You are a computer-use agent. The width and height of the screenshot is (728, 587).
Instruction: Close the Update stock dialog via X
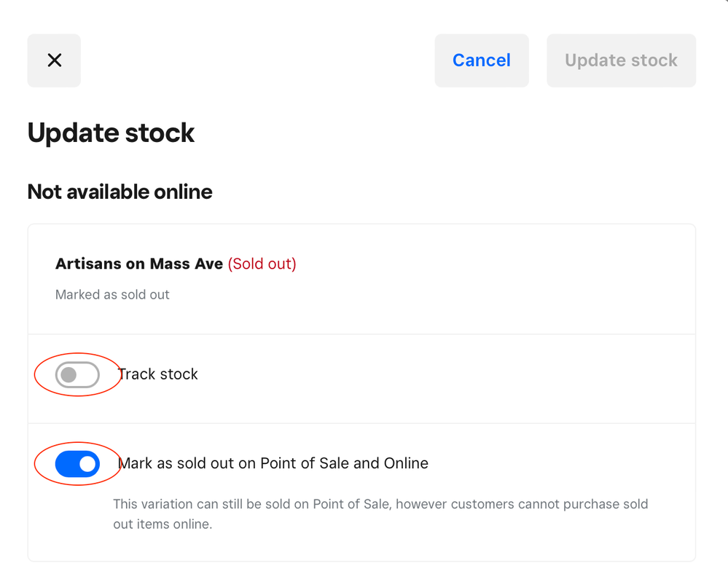click(54, 60)
